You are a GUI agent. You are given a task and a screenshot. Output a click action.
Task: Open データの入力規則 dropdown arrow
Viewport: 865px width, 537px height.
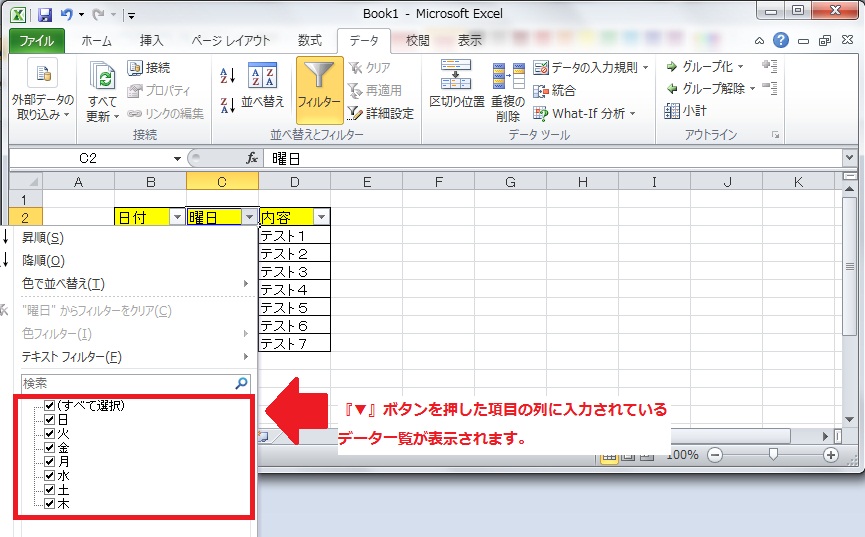645,67
